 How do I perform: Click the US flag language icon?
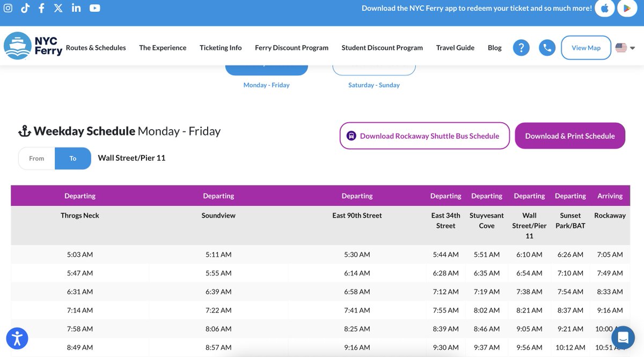coord(621,48)
